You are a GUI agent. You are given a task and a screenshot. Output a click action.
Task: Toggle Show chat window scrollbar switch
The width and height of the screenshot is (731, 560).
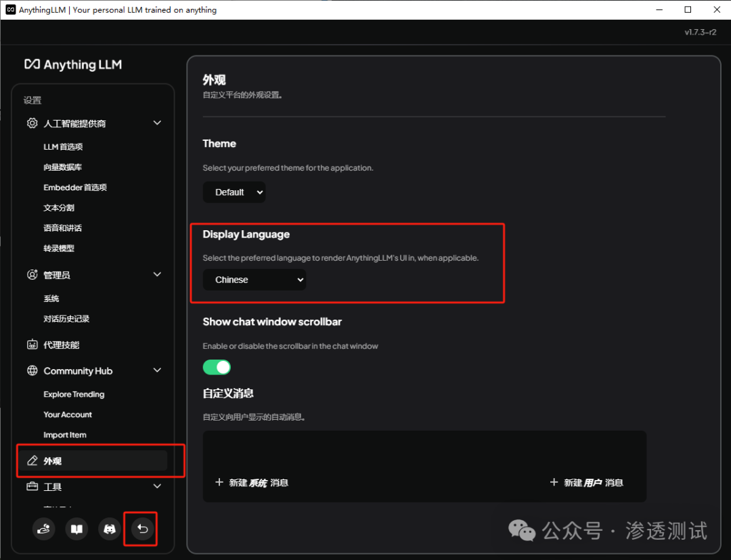pyautogui.click(x=217, y=368)
